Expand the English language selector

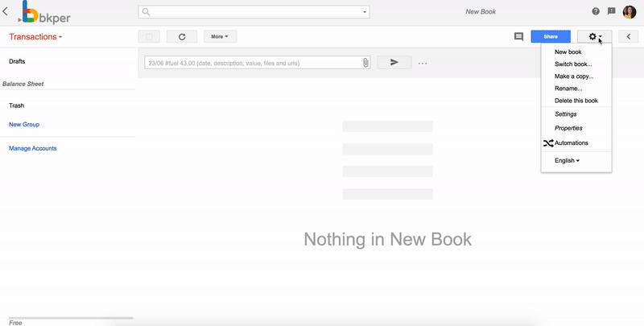(567, 161)
